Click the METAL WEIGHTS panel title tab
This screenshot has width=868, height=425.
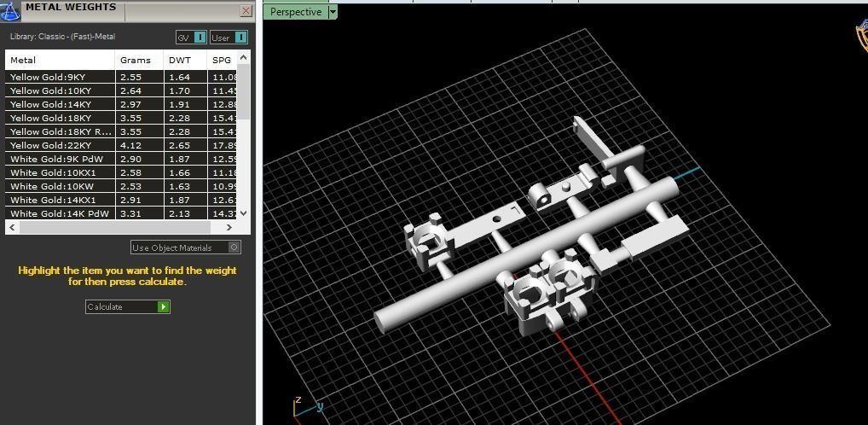click(70, 8)
